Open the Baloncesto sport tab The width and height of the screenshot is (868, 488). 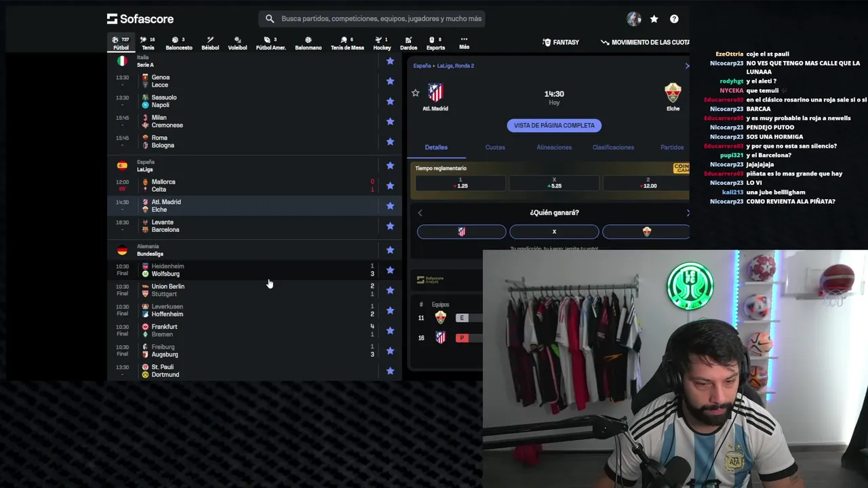(179, 43)
